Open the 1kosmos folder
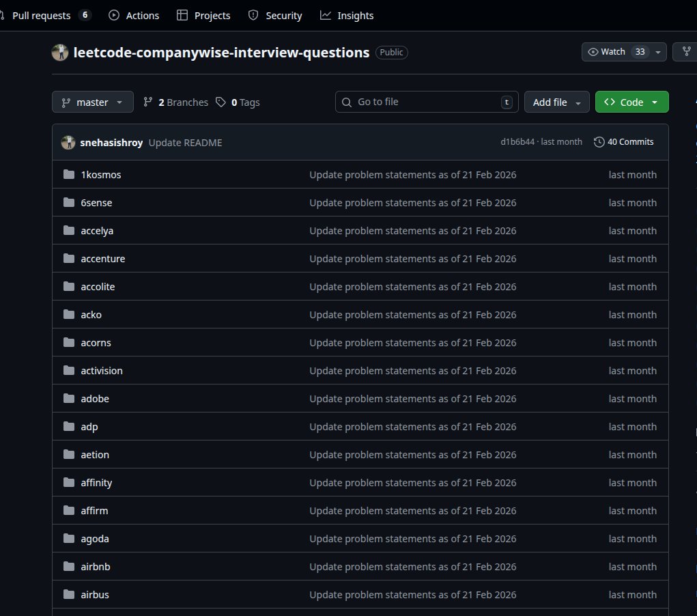Screen dimensions: 697x616 (101, 175)
